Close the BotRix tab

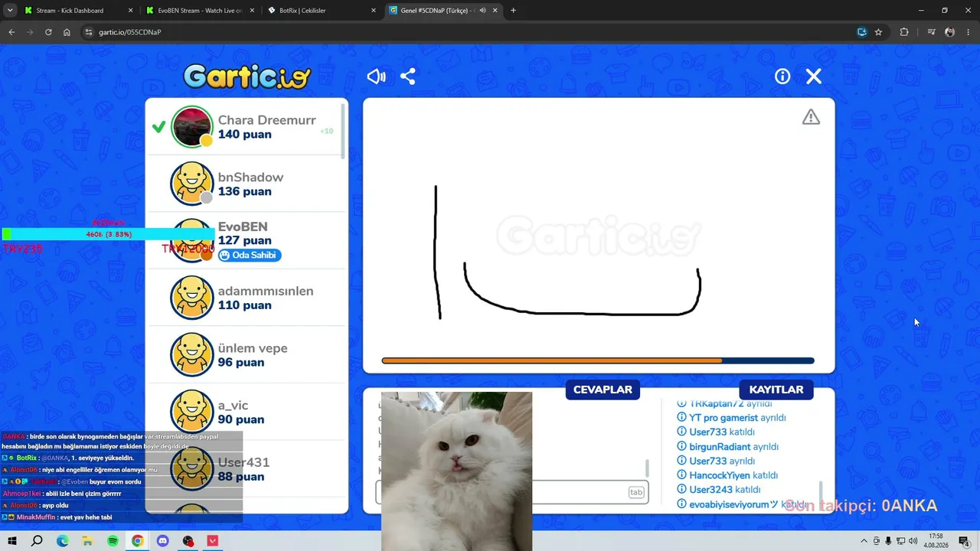pos(374,11)
